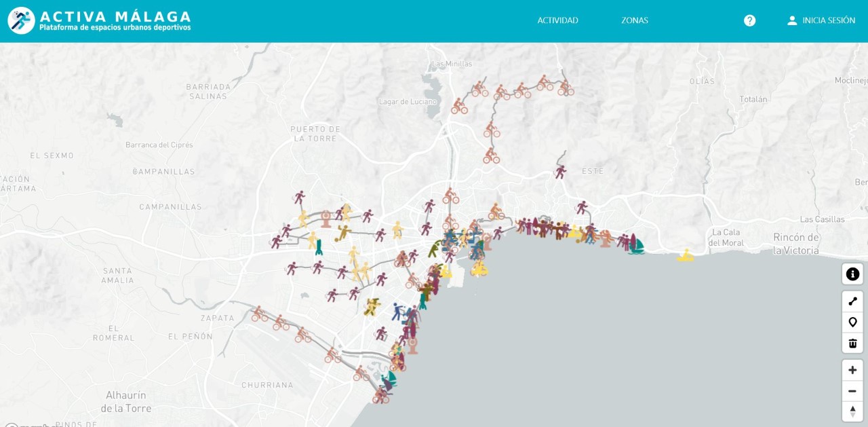868x427 pixels.
Task: Select the draw route line tool
Action: (x=852, y=301)
